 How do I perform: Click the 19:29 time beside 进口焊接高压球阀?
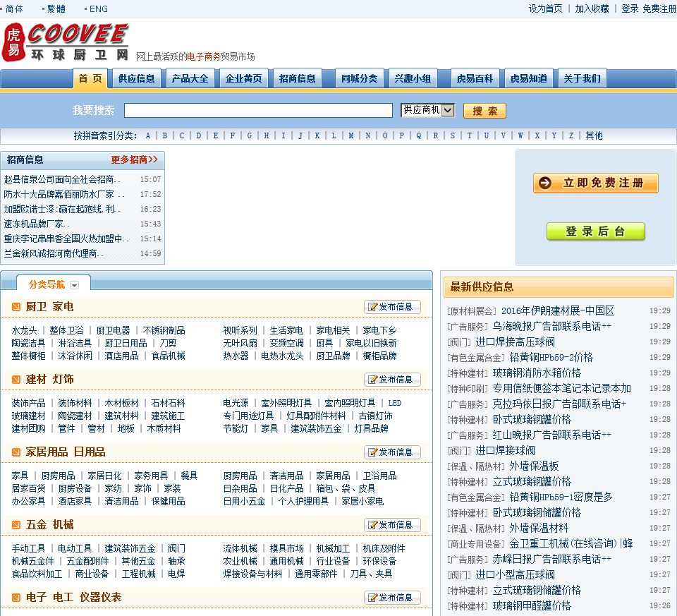click(660, 342)
